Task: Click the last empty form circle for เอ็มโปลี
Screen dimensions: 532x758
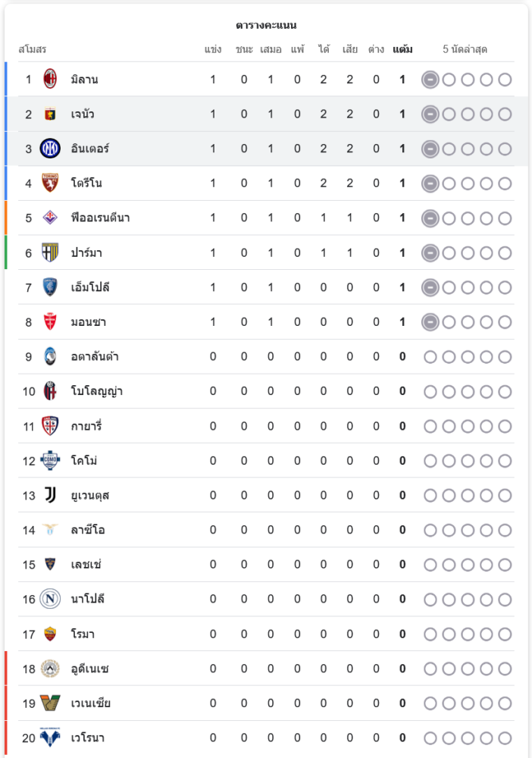Action: click(505, 287)
